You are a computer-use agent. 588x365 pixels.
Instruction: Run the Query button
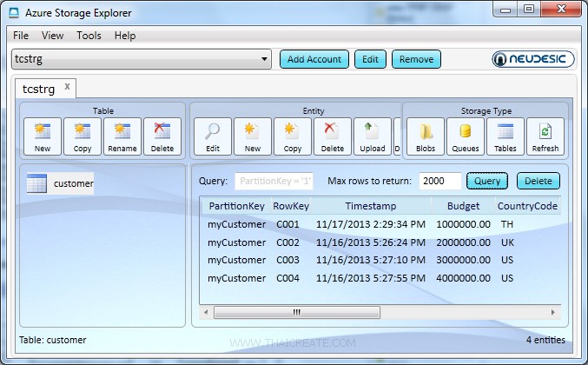487,181
